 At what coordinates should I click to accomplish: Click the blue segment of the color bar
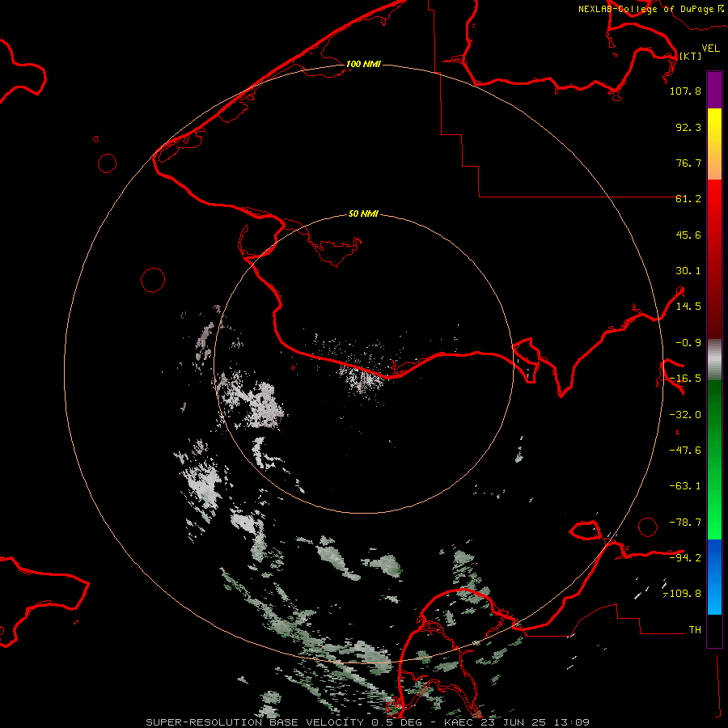pyautogui.click(x=714, y=577)
